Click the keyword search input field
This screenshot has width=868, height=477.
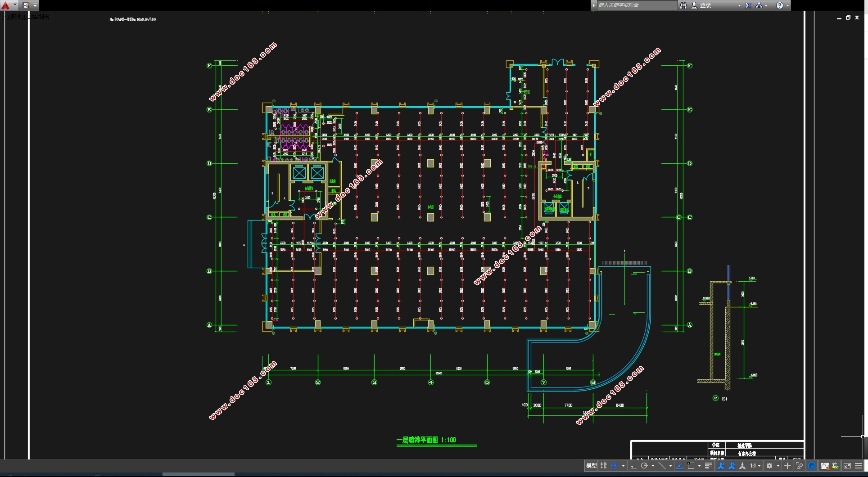637,5
